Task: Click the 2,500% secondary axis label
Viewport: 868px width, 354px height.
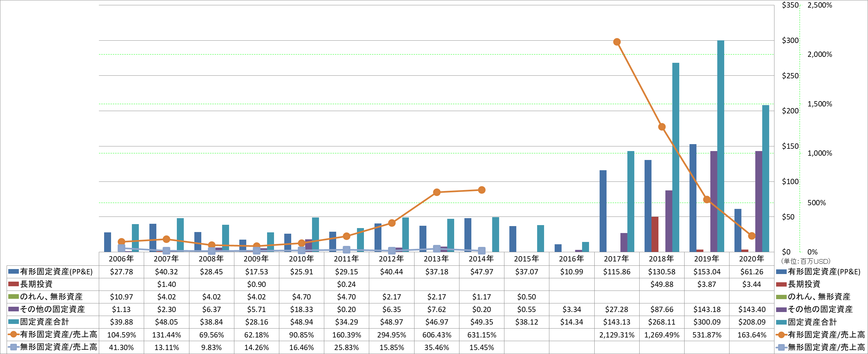Action: pos(819,5)
